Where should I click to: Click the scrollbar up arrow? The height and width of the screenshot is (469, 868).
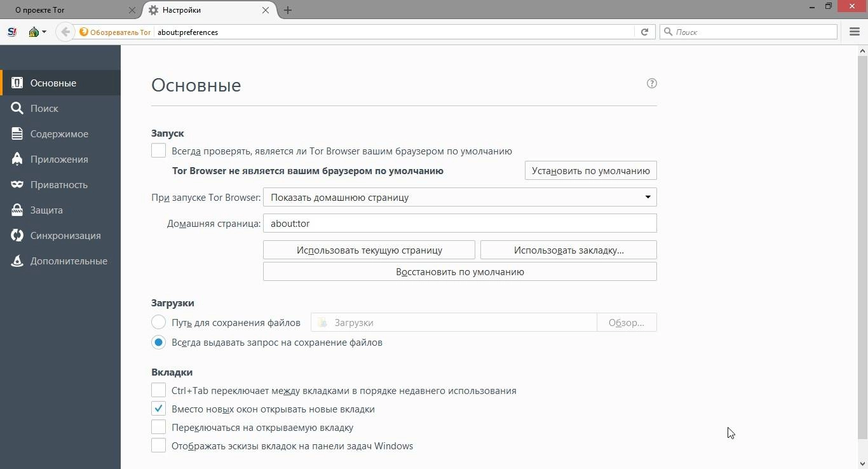pyautogui.click(x=862, y=50)
